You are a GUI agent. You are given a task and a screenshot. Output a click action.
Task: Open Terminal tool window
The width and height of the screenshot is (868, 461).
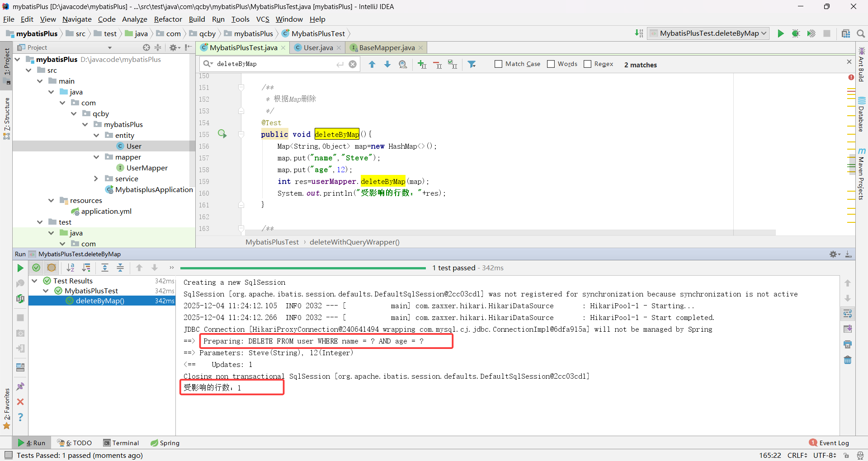click(x=121, y=443)
